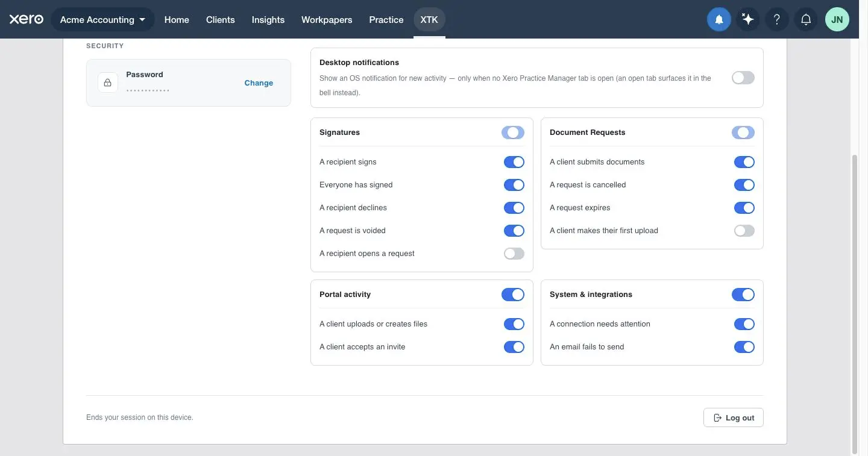Image resolution: width=868 pixels, height=456 pixels.
Task: Open the Practice menu
Action: (386, 19)
